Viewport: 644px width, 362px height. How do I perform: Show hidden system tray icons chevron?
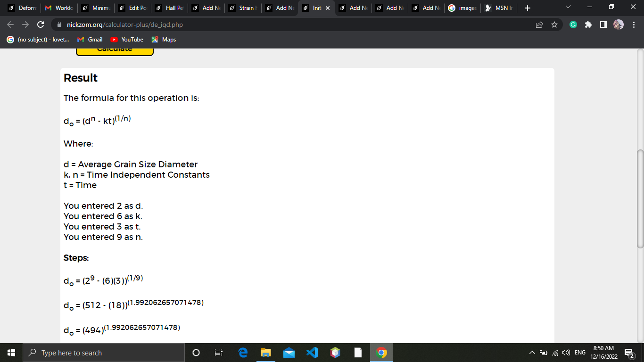[532, 353]
